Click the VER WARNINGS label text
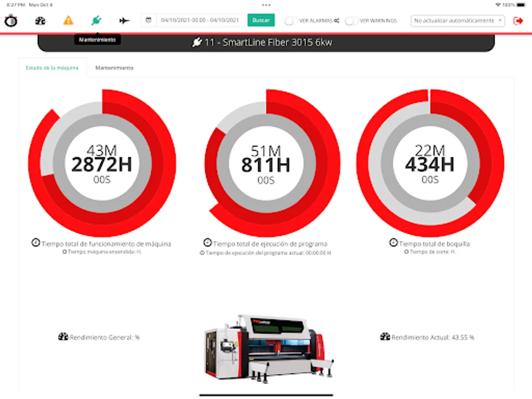 tap(378, 21)
